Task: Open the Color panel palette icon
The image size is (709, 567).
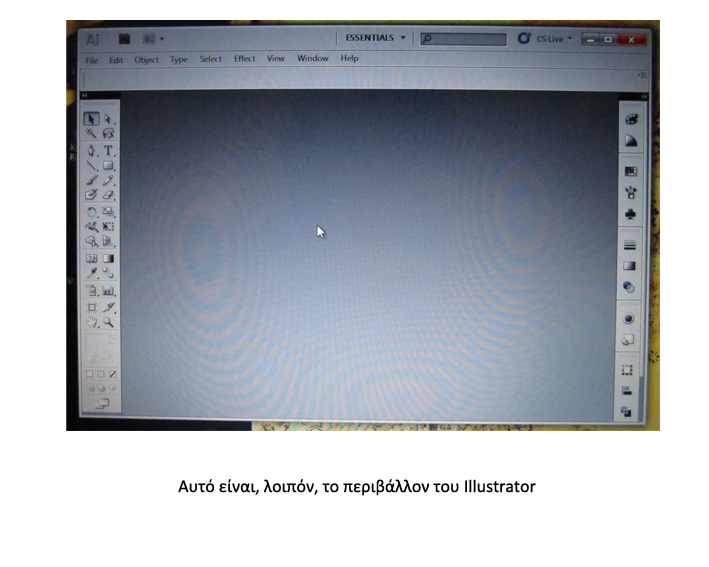Action: coord(631,119)
